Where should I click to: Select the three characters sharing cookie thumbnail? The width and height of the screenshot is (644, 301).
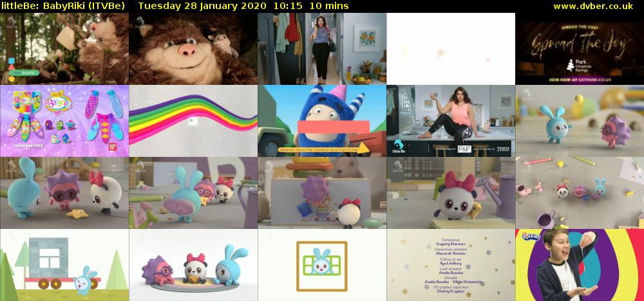193,265
